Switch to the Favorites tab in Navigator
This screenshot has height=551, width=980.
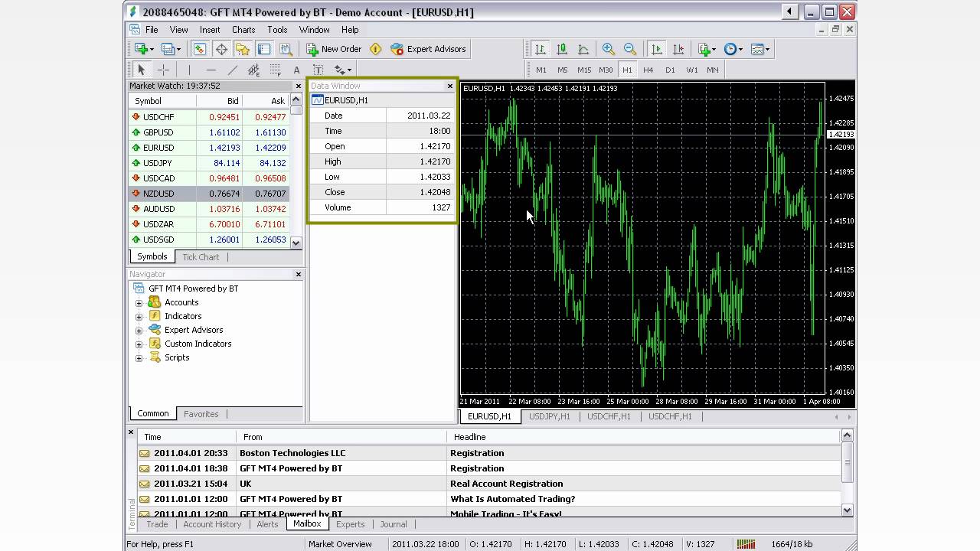point(201,414)
